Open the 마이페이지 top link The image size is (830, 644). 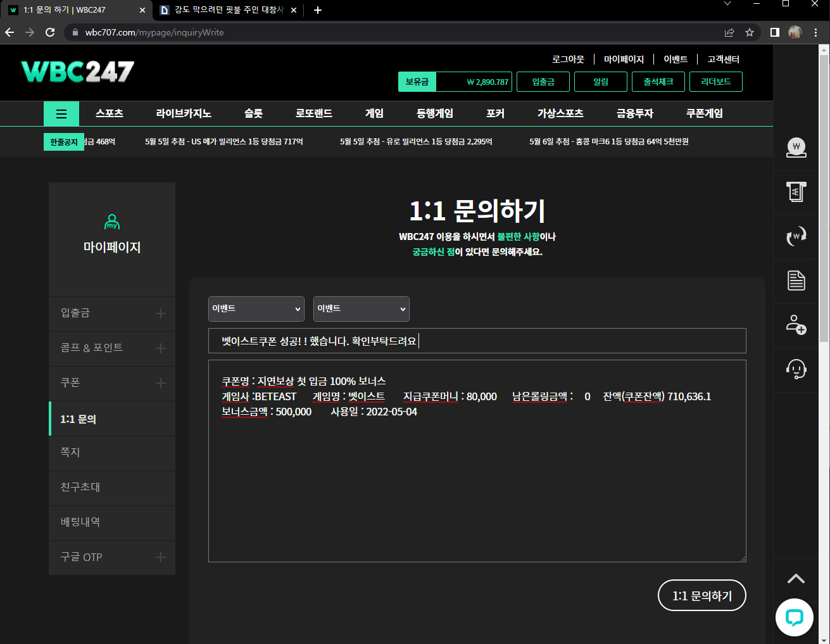point(624,59)
